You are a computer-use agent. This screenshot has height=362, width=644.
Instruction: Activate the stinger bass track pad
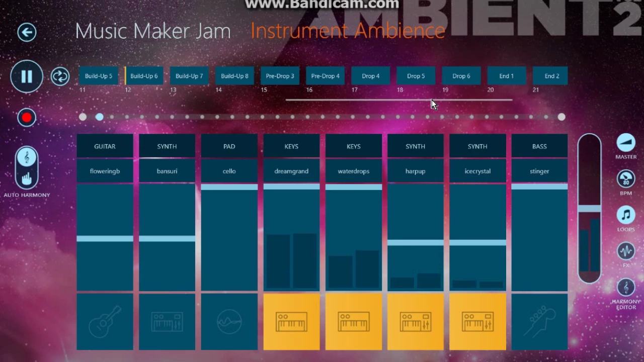click(x=539, y=322)
